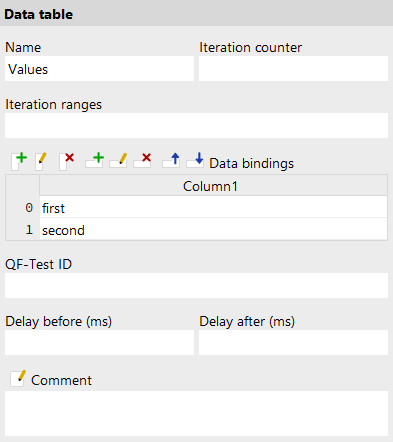Click row header number 0

(x=23, y=207)
